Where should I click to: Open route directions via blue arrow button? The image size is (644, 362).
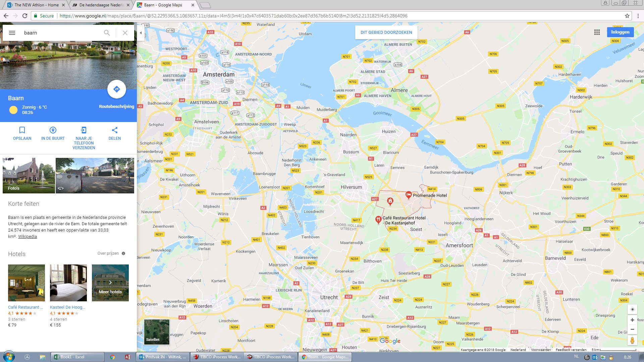(x=117, y=89)
